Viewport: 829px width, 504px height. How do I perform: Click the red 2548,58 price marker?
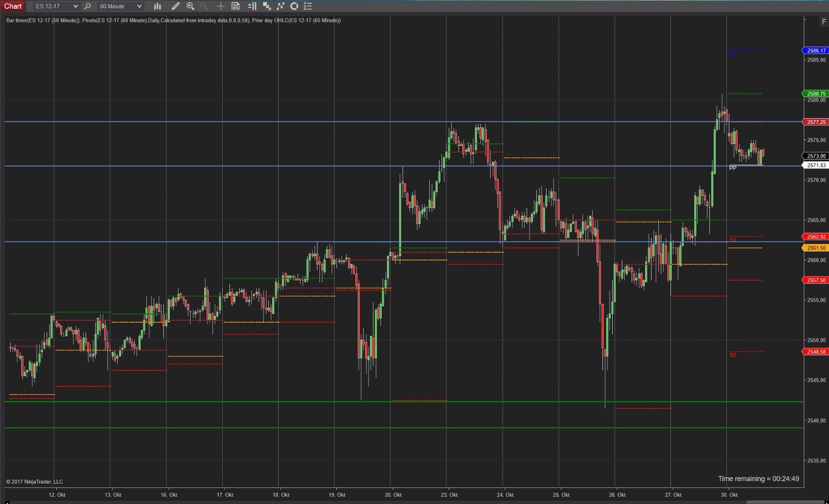[x=814, y=352]
